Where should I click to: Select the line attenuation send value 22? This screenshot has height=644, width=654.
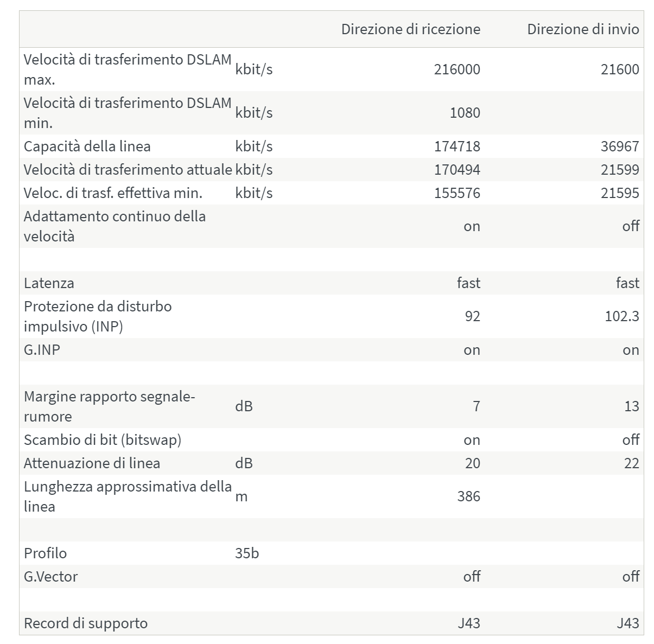point(631,463)
